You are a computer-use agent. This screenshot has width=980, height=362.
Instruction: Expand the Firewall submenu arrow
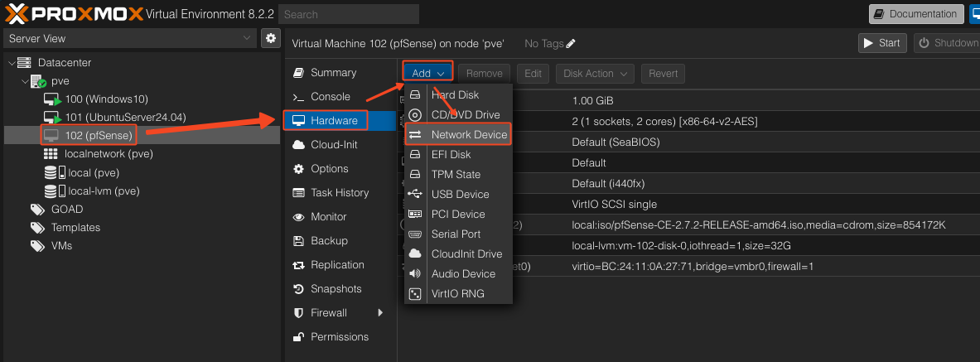[x=380, y=312]
